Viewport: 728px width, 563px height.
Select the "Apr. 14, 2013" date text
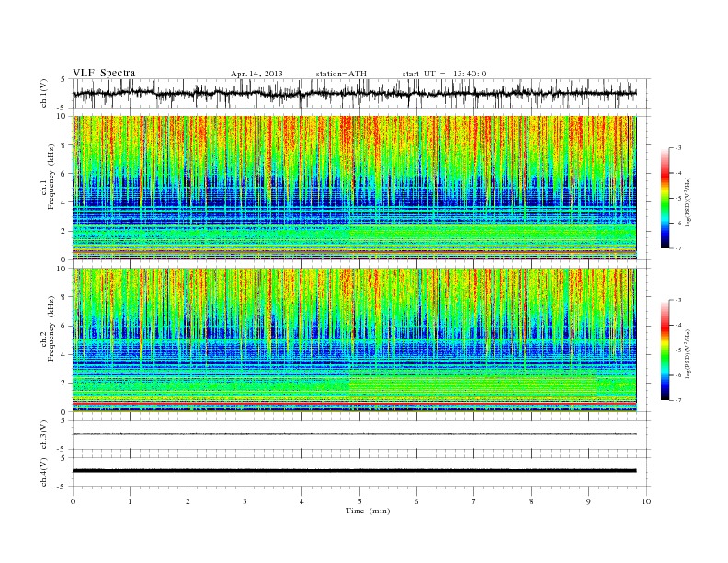pyautogui.click(x=256, y=74)
